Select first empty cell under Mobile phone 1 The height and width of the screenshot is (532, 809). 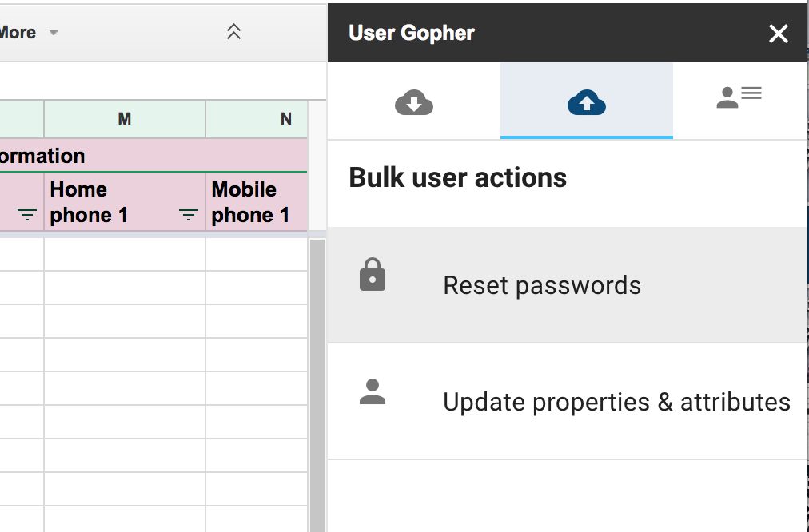point(256,254)
